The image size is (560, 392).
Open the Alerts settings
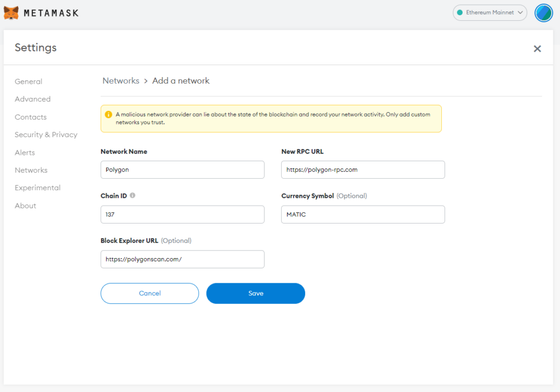coord(25,153)
